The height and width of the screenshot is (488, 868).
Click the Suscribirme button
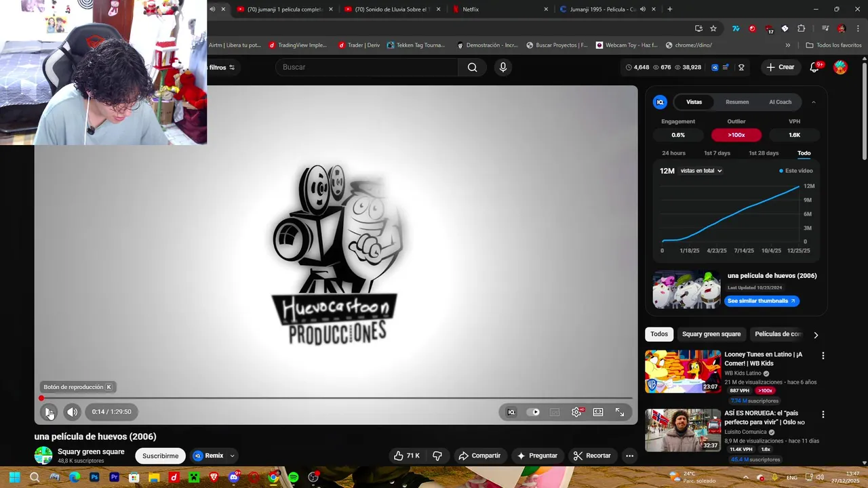coord(160,456)
